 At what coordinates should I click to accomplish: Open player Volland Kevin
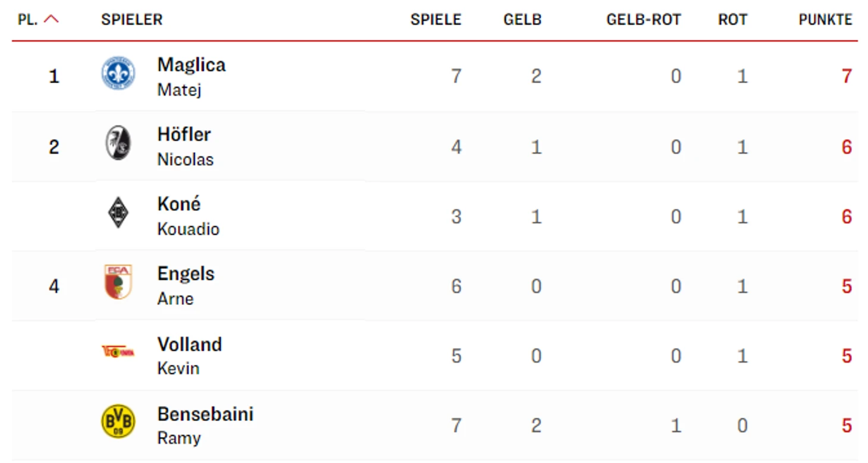click(189, 355)
